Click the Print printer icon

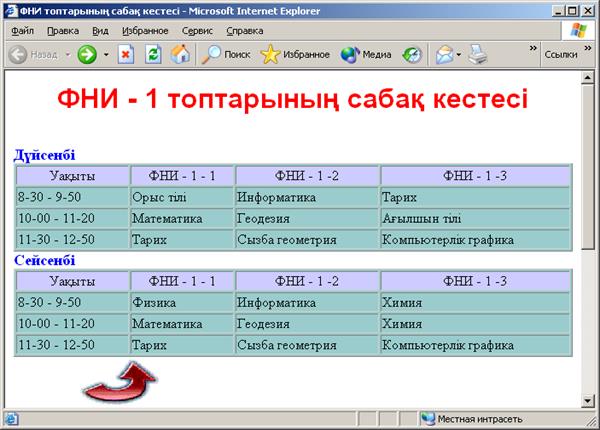coord(477,55)
